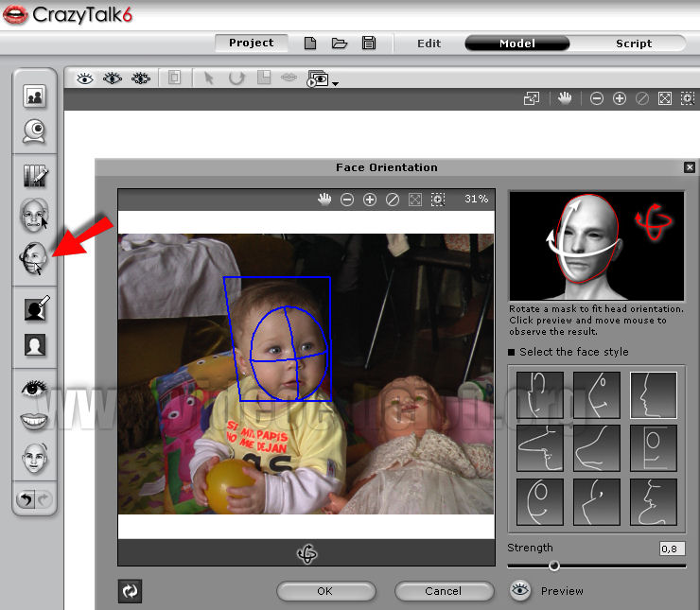Screen dimensions: 700x610
Task: Open the eye settings tool
Action: [35, 388]
